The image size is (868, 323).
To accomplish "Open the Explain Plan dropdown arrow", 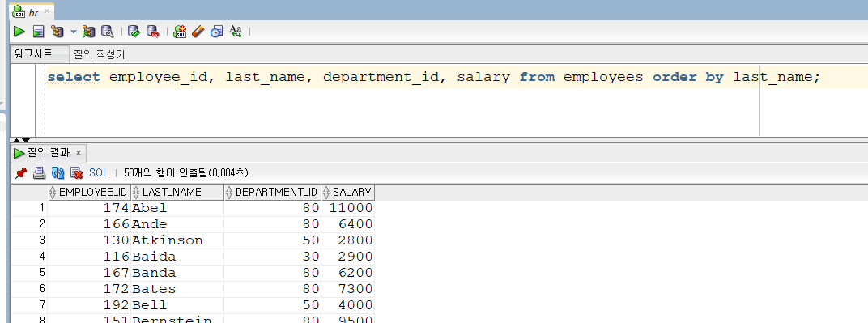I will [73, 32].
